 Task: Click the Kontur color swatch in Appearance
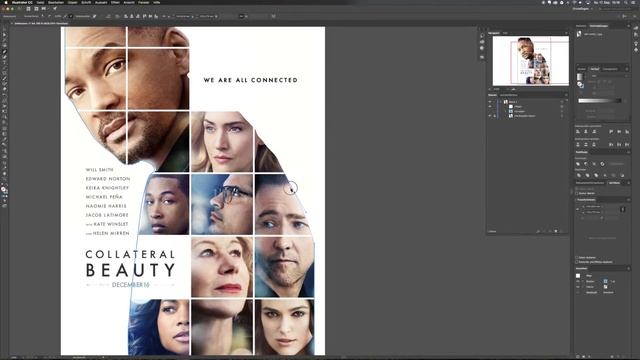606,281
